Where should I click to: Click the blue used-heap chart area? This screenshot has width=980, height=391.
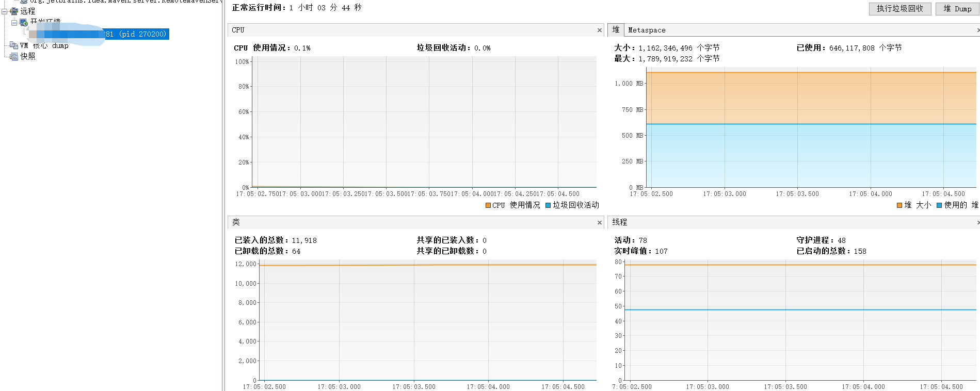point(811,156)
